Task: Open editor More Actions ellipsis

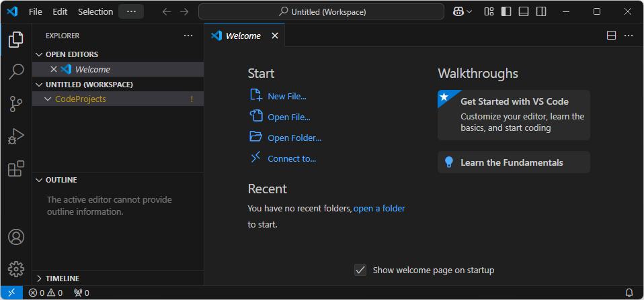Action: pyautogui.click(x=629, y=36)
